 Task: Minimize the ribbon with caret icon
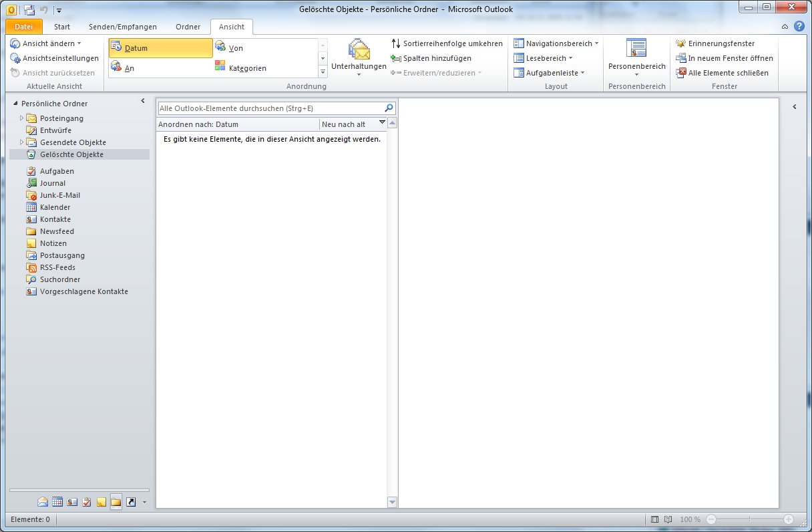(785, 27)
